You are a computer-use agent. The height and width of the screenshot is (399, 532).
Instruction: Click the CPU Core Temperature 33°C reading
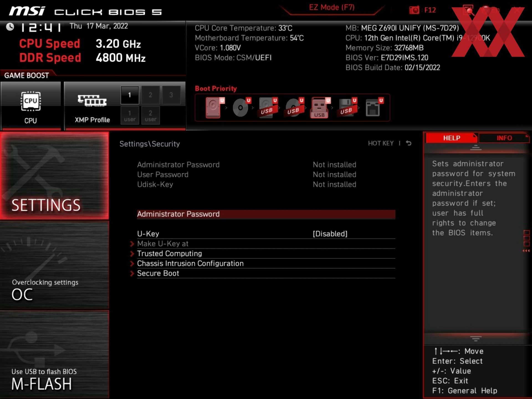[244, 28]
